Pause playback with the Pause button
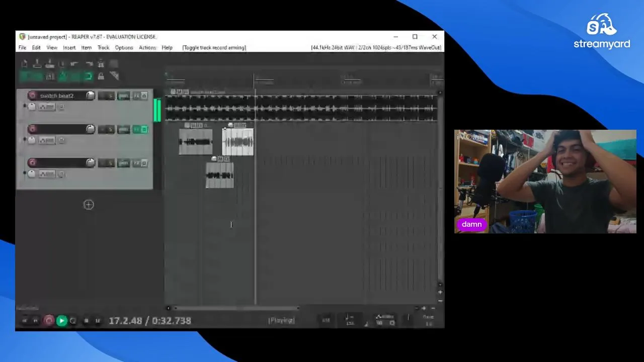 [98, 320]
